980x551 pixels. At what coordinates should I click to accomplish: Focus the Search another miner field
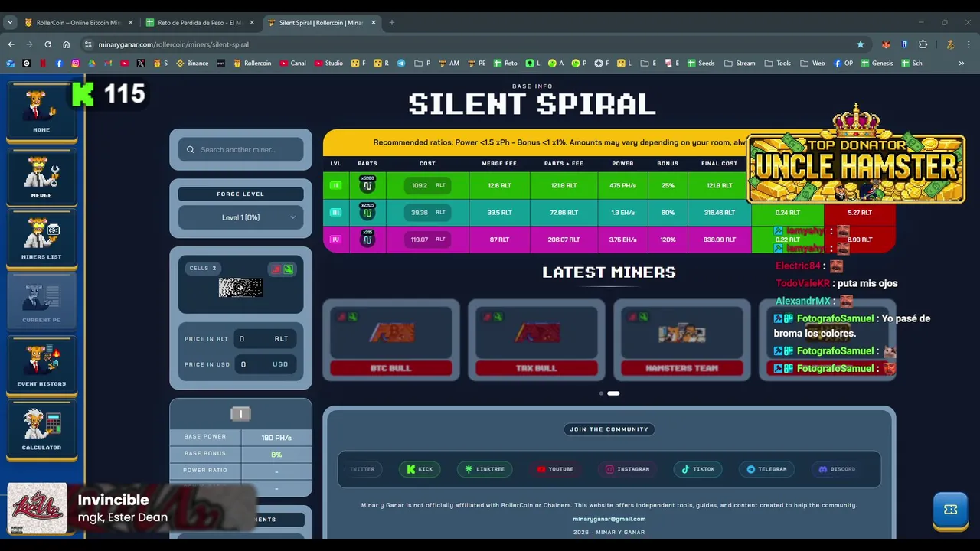pos(240,150)
